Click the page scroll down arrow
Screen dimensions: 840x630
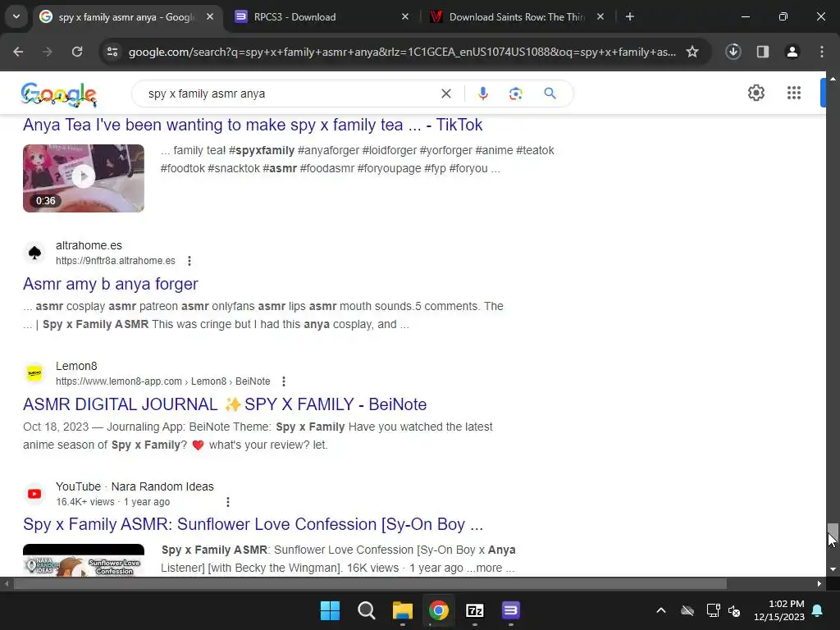tap(833, 569)
